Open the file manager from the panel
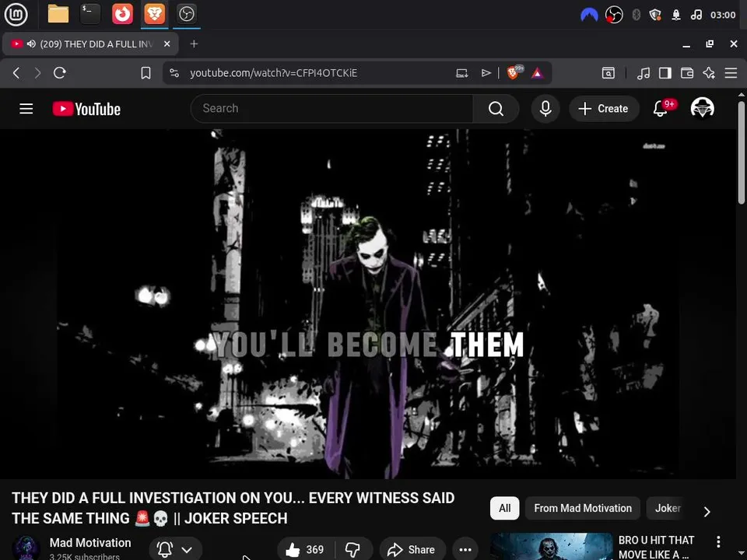 pos(58,14)
